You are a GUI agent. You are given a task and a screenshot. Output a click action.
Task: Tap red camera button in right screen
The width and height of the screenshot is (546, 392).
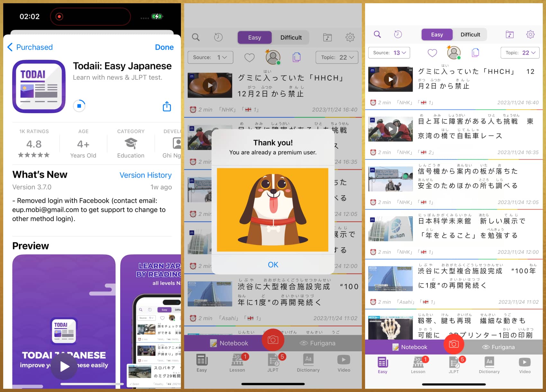pyautogui.click(x=454, y=344)
